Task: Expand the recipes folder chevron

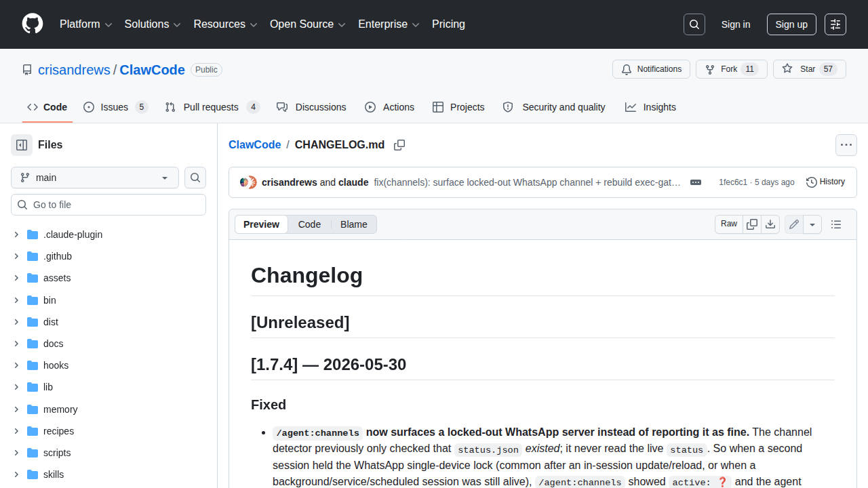Action: (x=16, y=431)
